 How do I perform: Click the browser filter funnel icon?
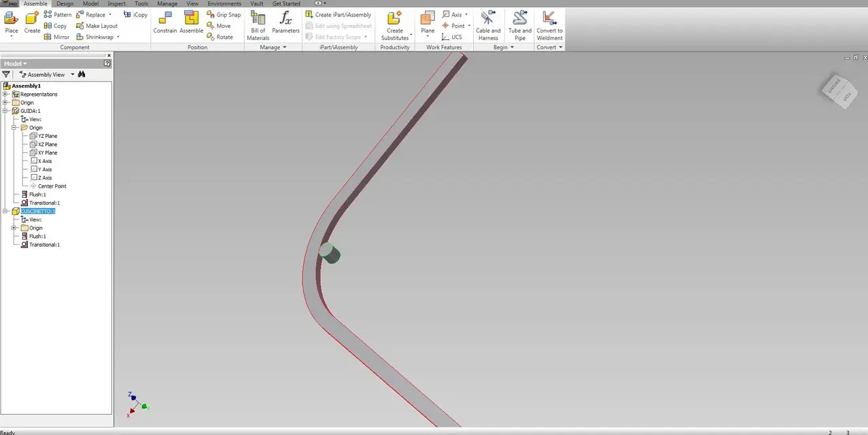tap(6, 74)
